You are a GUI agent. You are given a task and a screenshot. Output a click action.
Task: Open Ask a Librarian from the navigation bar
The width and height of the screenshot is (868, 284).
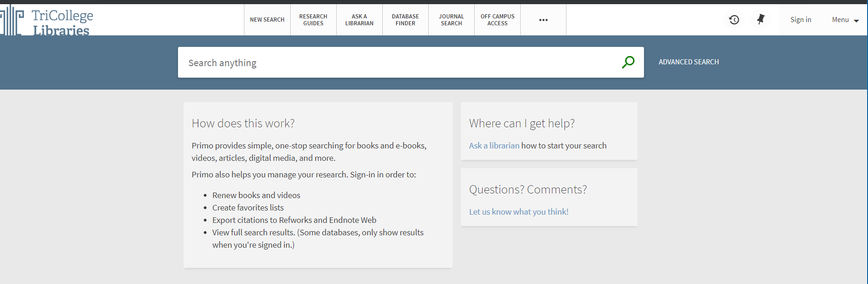coord(359,20)
